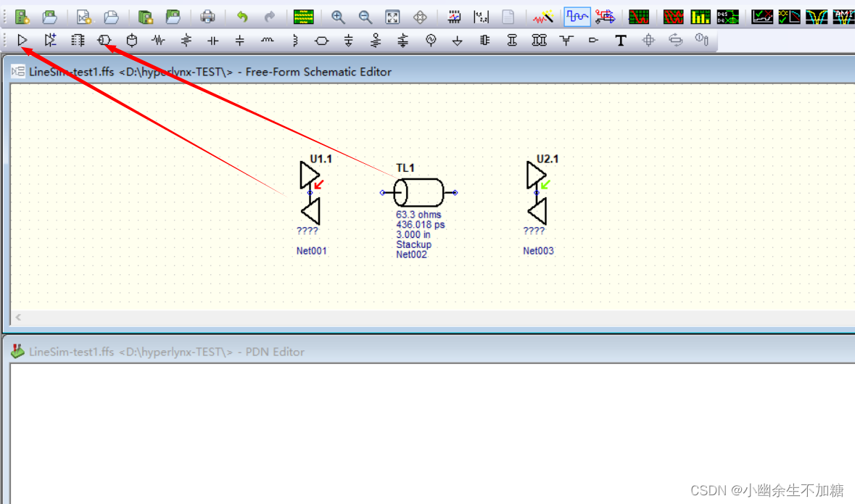855x504 pixels.
Task: Click the Net003 label
Action: click(538, 251)
